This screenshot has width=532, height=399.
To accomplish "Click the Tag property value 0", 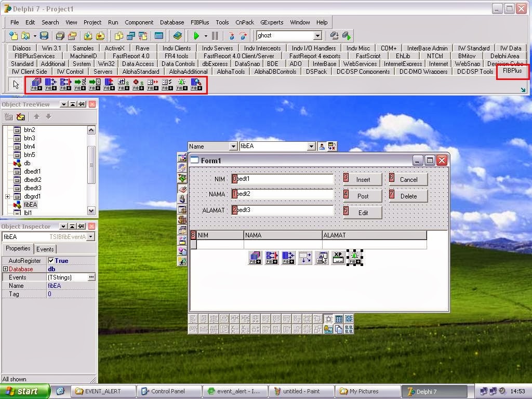I will pyautogui.click(x=71, y=294).
